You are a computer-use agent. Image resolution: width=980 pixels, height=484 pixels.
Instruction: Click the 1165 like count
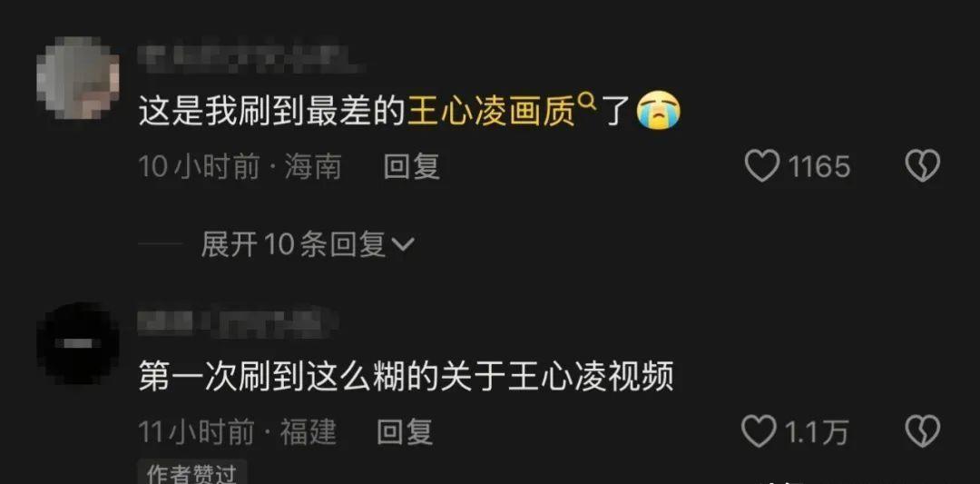818,167
